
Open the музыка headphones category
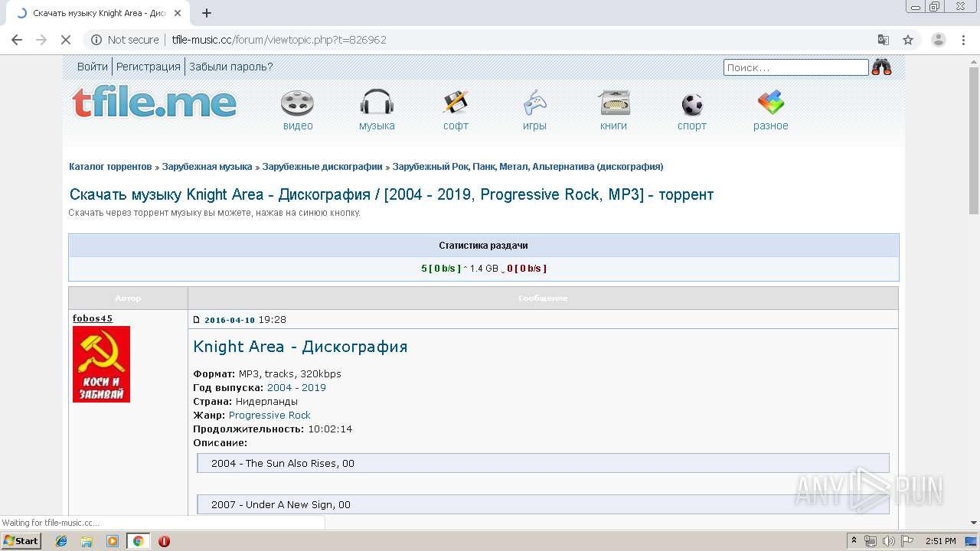coord(377,103)
